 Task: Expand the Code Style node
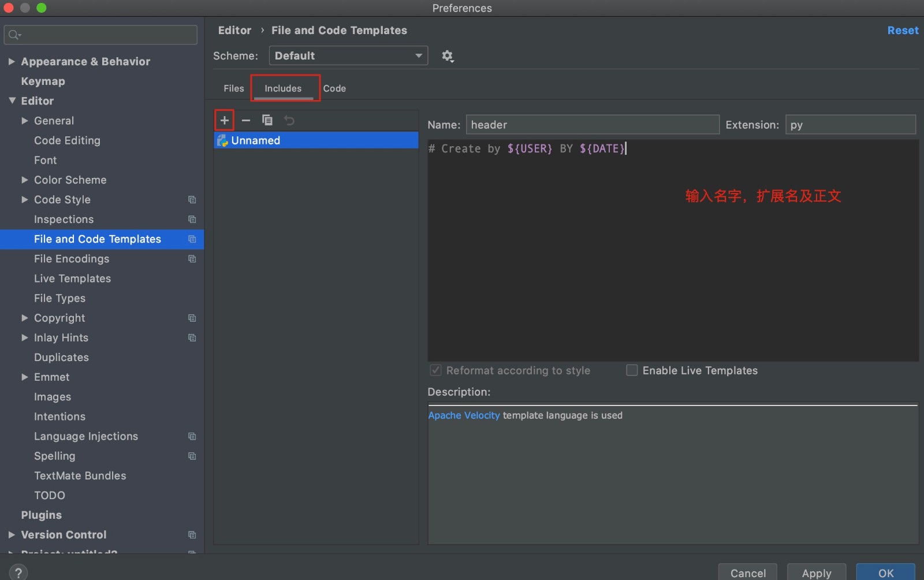25,200
